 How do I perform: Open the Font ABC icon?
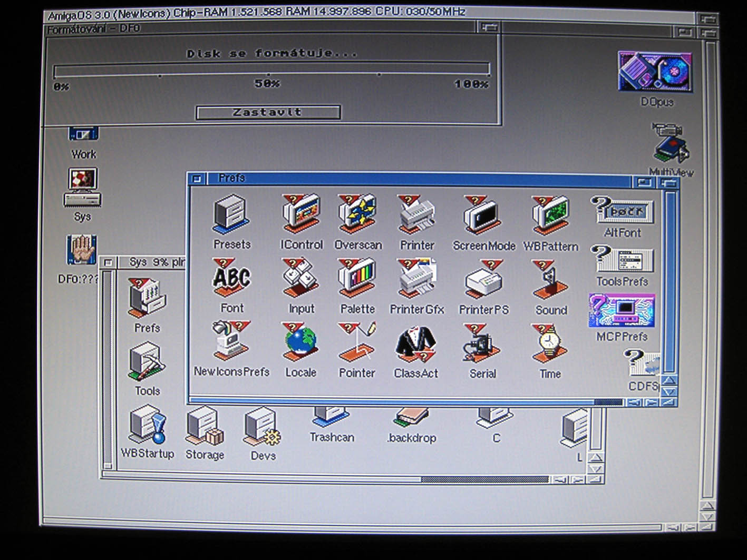[231, 278]
